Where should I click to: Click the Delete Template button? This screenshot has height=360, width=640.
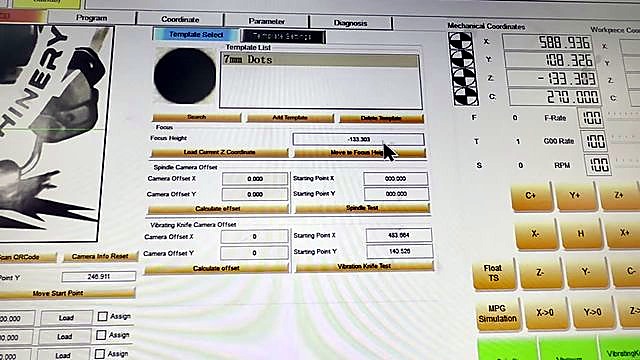tap(381, 119)
